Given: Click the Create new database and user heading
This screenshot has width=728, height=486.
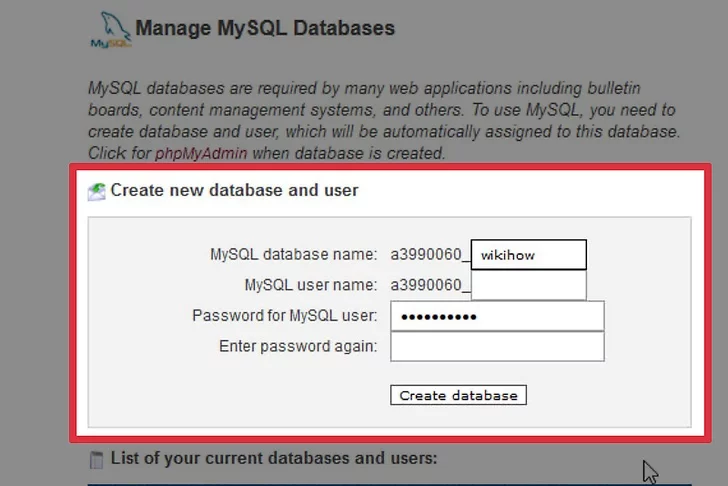Looking at the screenshot, I should [x=234, y=190].
